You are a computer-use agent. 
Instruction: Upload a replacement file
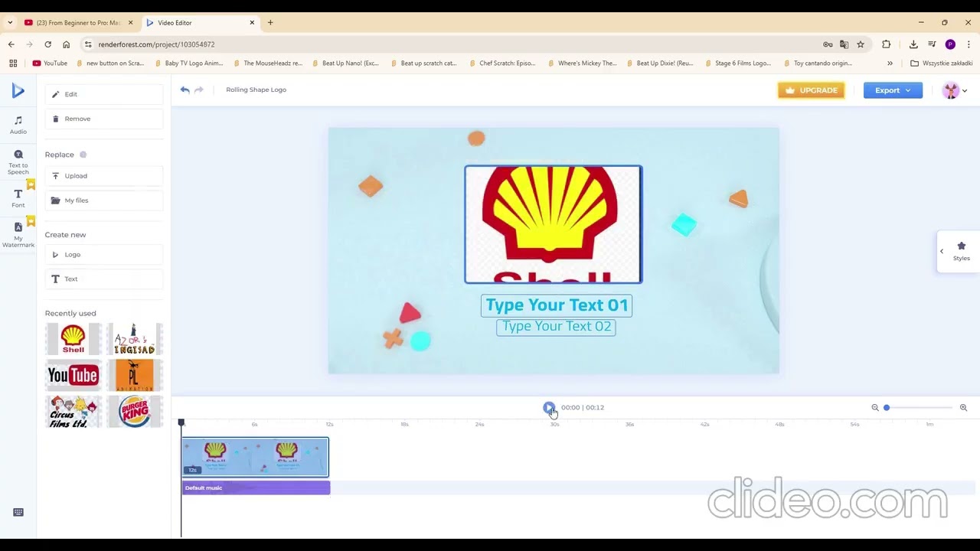click(104, 176)
